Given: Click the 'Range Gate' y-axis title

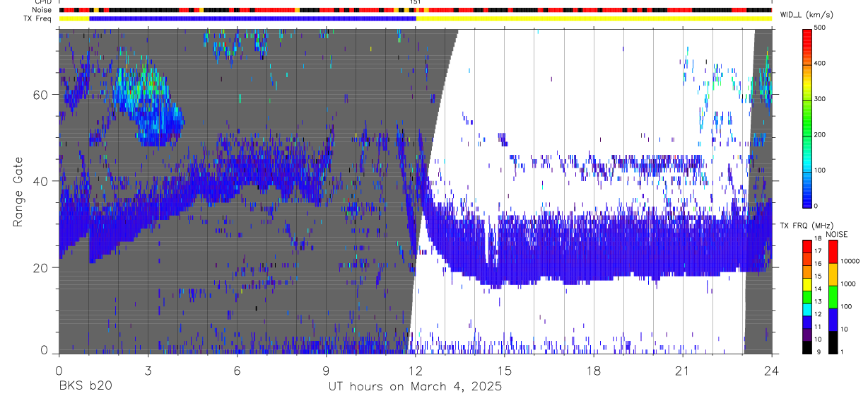Looking at the screenshot, I should click(18, 191).
